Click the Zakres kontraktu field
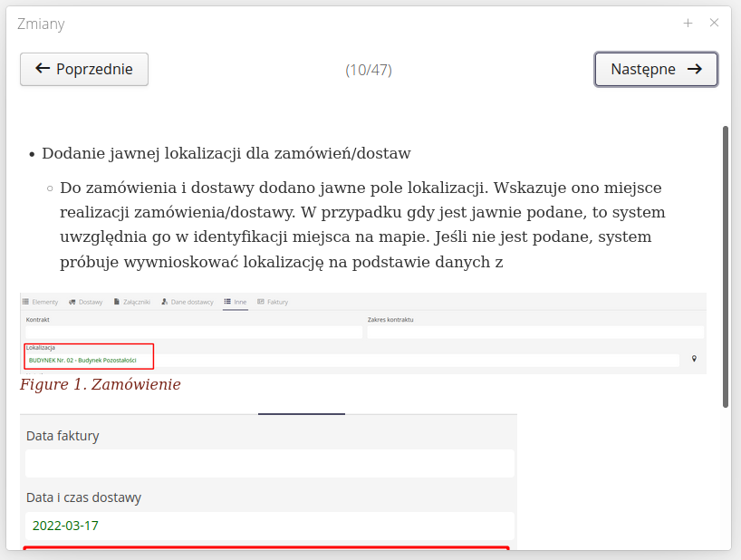The height and width of the screenshot is (560, 741). 534,333
